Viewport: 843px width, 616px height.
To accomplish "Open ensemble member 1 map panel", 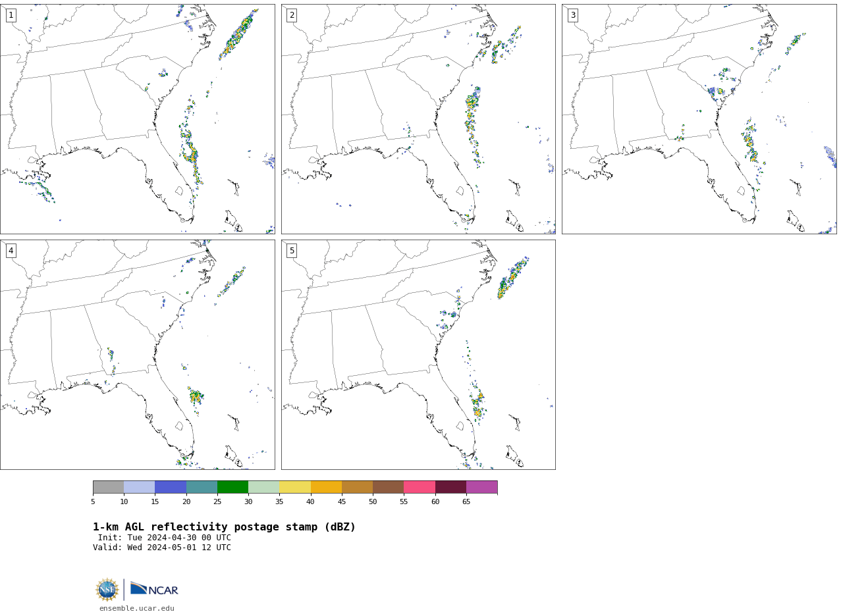I will pos(137,119).
